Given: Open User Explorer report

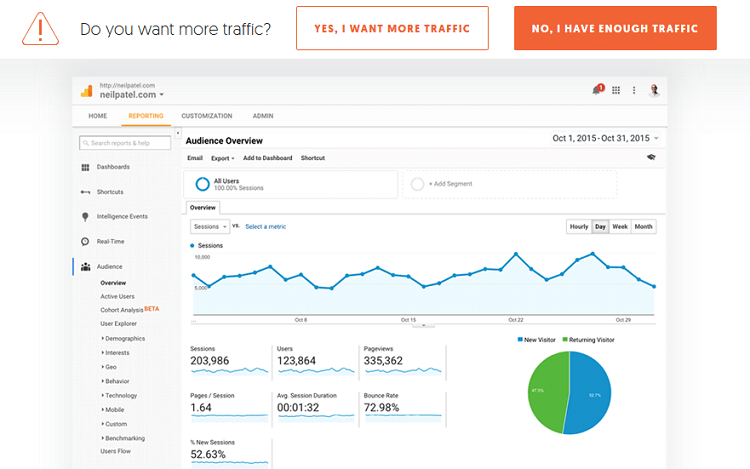Looking at the screenshot, I should pyautogui.click(x=119, y=324).
